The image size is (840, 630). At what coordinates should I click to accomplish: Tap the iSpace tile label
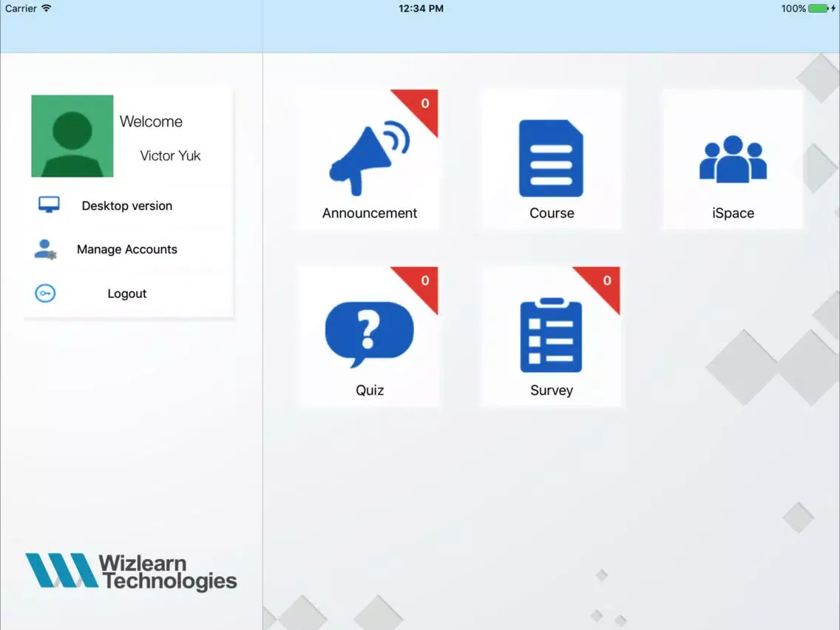click(x=733, y=213)
